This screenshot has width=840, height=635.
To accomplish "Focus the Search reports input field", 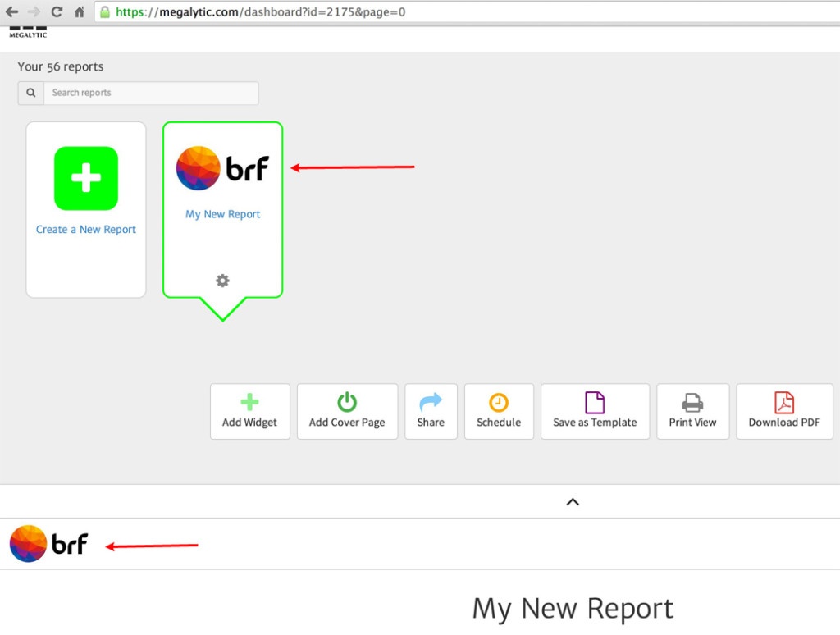I will tap(151, 93).
